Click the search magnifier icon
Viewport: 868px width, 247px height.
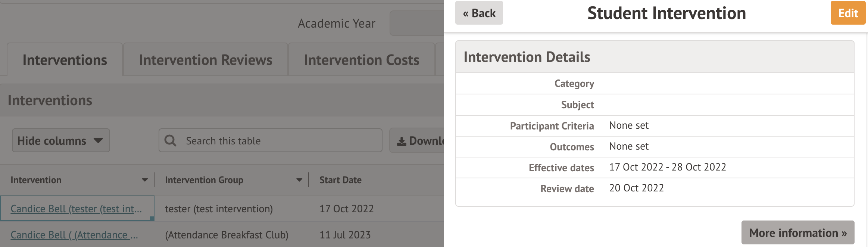pyautogui.click(x=171, y=141)
